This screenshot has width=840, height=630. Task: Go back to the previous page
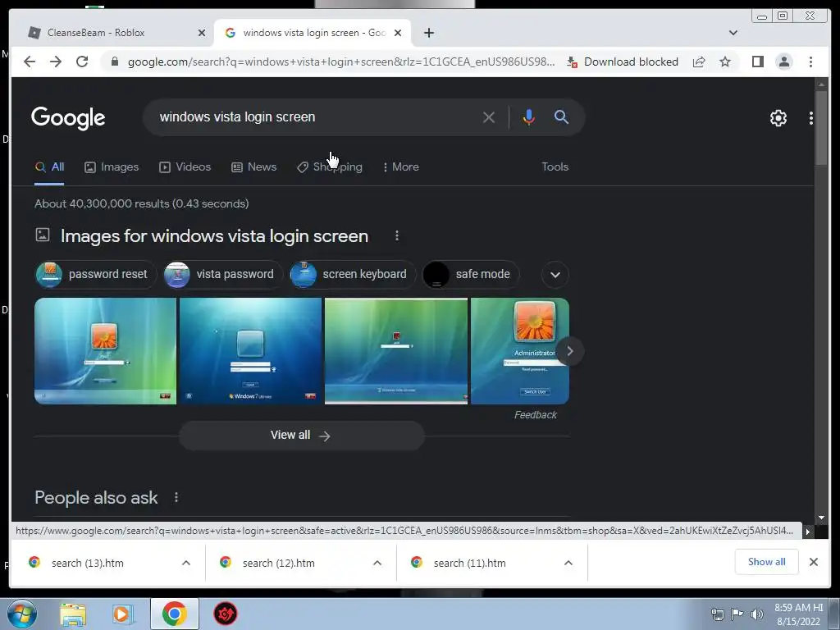30,62
